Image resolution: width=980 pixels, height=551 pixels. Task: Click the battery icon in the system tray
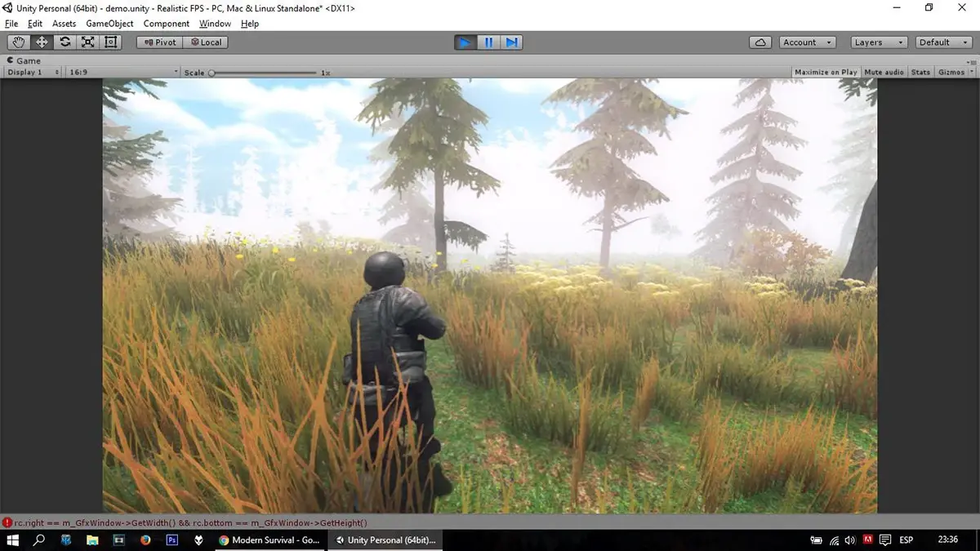[816, 540]
